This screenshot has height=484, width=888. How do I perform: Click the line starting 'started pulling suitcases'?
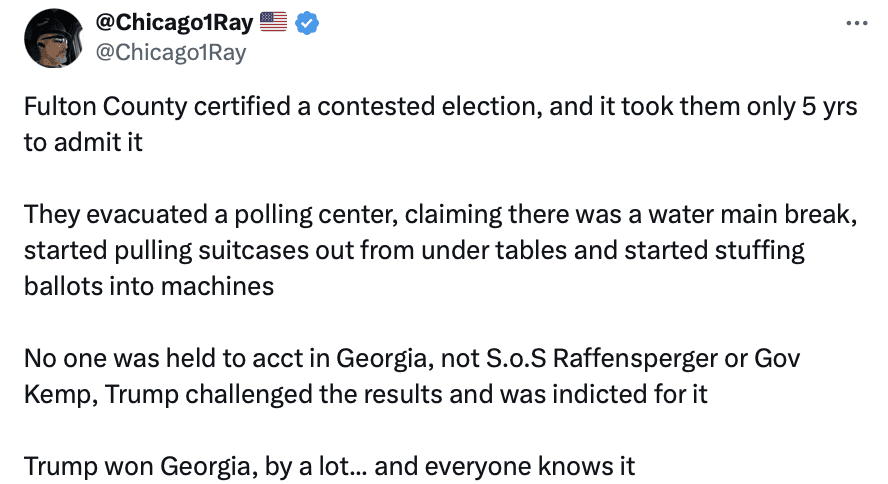pos(414,249)
